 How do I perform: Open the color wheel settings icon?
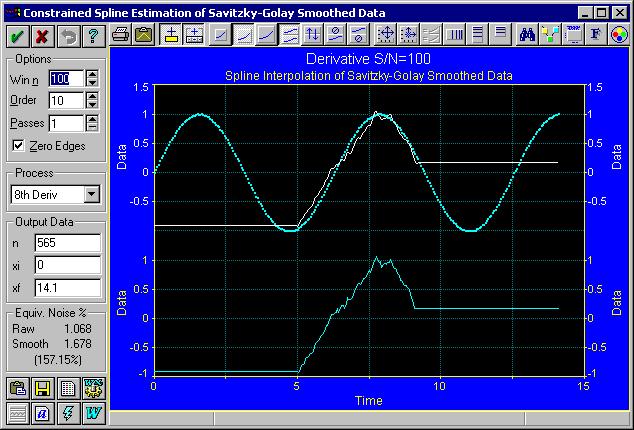(x=619, y=35)
